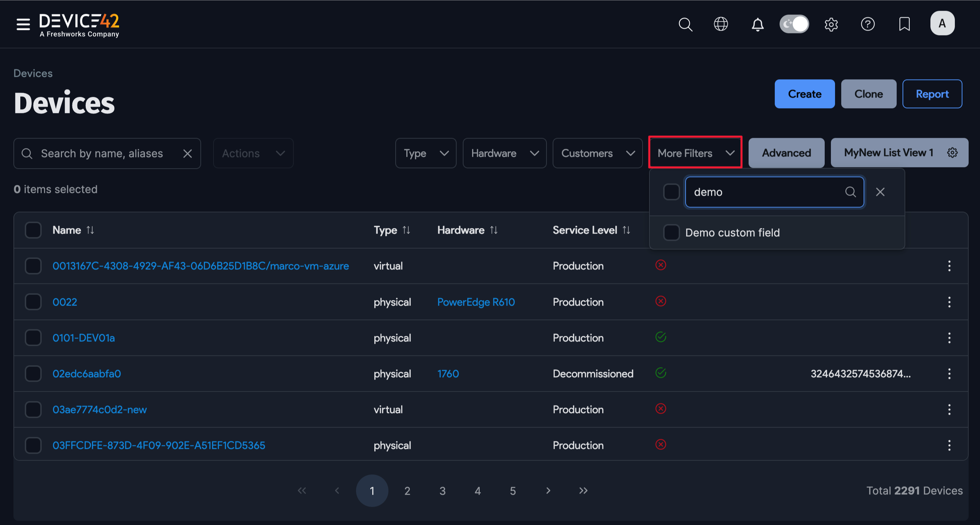The width and height of the screenshot is (980, 525).
Task: Open the PowerEdge R610 hardware link
Action: (476, 302)
